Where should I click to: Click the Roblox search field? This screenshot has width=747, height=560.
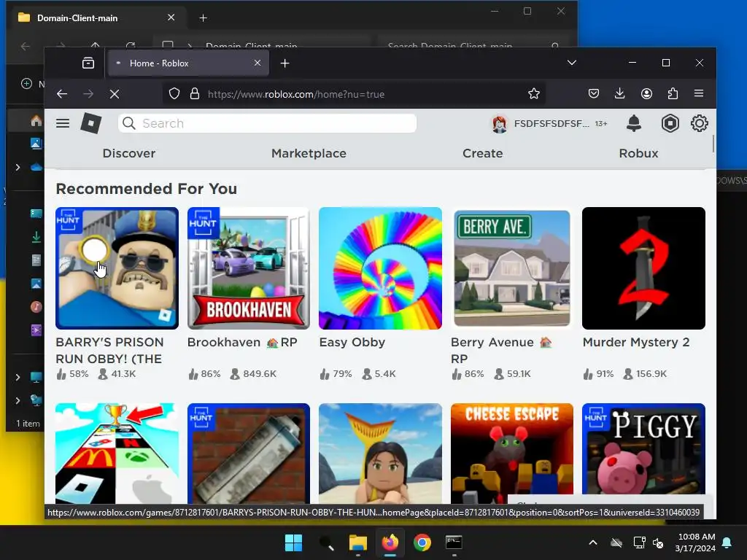[267, 123]
